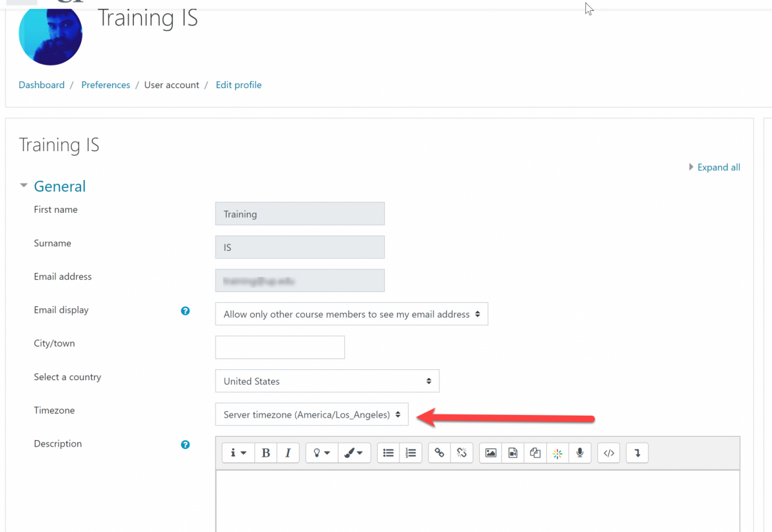Viewport: 772px width, 532px height.
Task: Click the Surname field
Action: click(300, 247)
